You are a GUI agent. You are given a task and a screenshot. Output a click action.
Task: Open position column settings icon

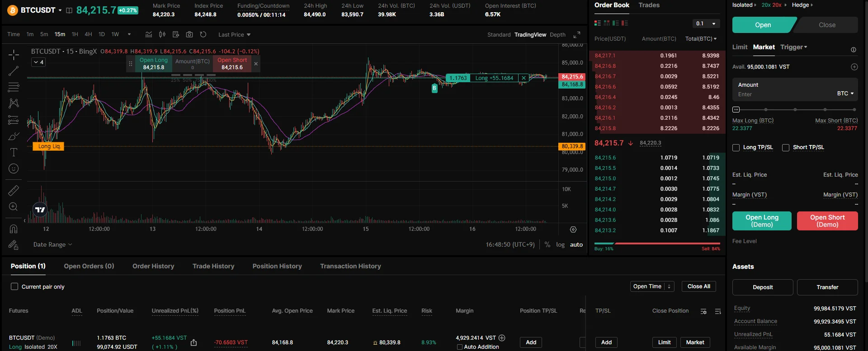(x=703, y=311)
